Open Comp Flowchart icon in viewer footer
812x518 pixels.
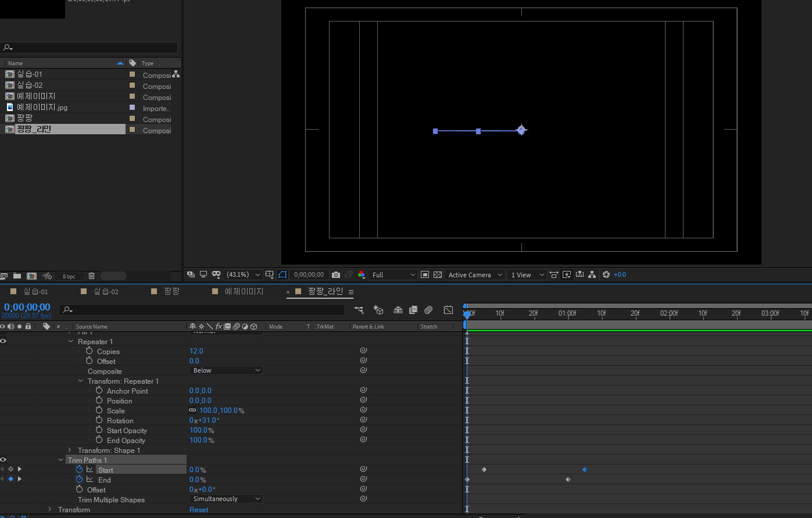coord(592,274)
